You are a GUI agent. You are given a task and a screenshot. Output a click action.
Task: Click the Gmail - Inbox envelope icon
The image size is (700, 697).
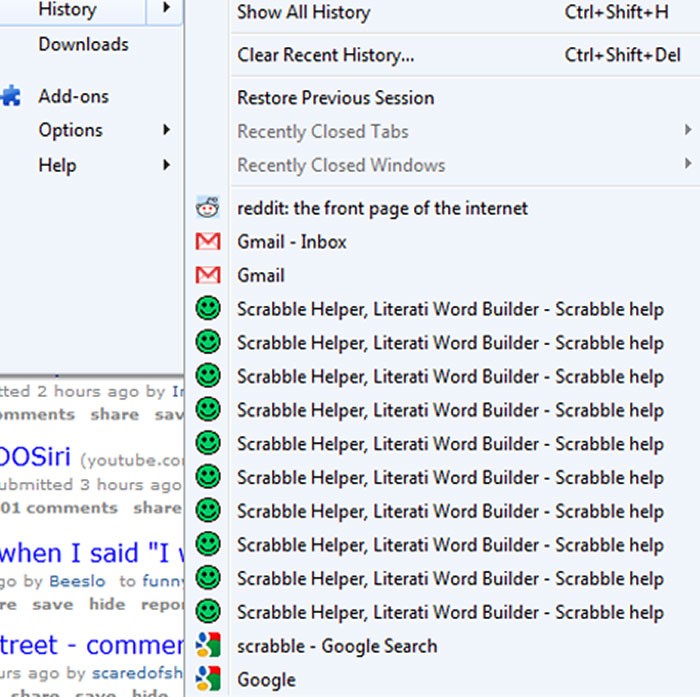coord(208,242)
